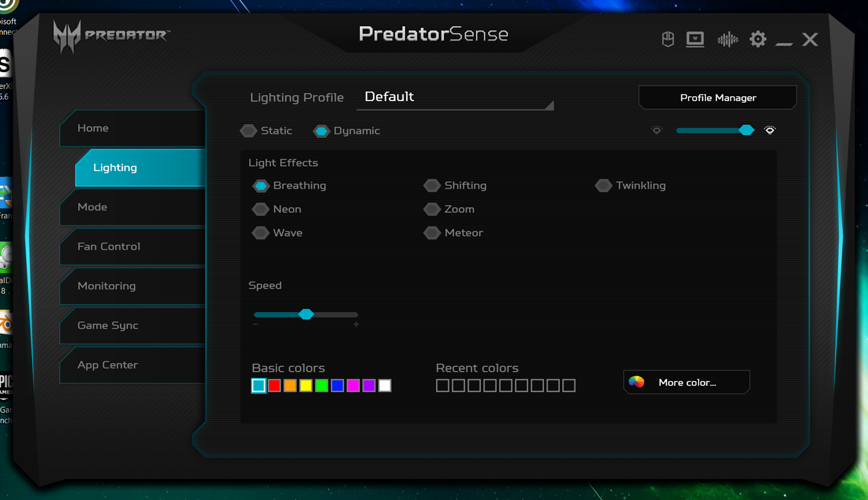Pick the purple basic color swatch
The height and width of the screenshot is (500, 868).
click(x=369, y=385)
